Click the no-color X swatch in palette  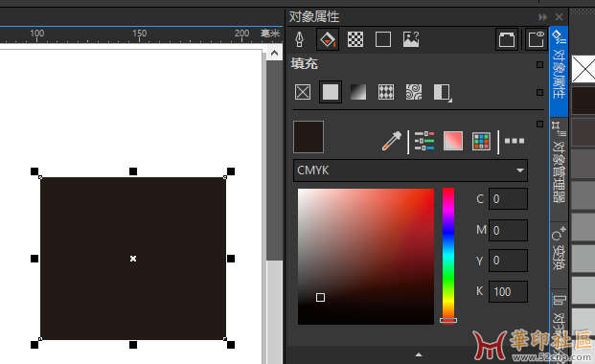(583, 69)
